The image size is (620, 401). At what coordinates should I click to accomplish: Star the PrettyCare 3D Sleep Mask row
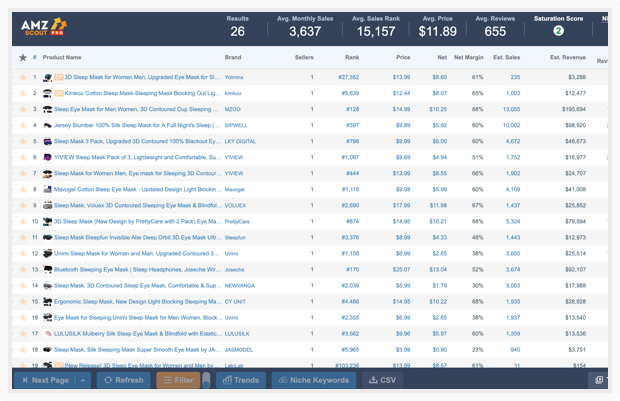[23, 221]
